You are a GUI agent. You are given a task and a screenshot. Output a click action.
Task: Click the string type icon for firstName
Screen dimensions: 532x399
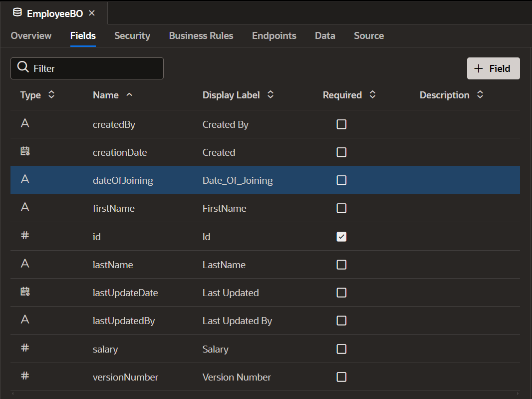(x=25, y=207)
